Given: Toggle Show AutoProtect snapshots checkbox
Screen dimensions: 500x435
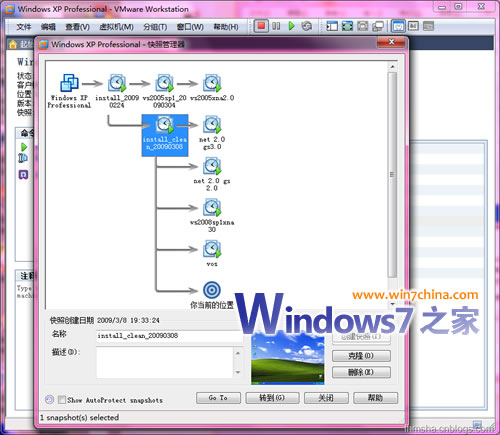Looking at the screenshot, I should coord(62,399).
